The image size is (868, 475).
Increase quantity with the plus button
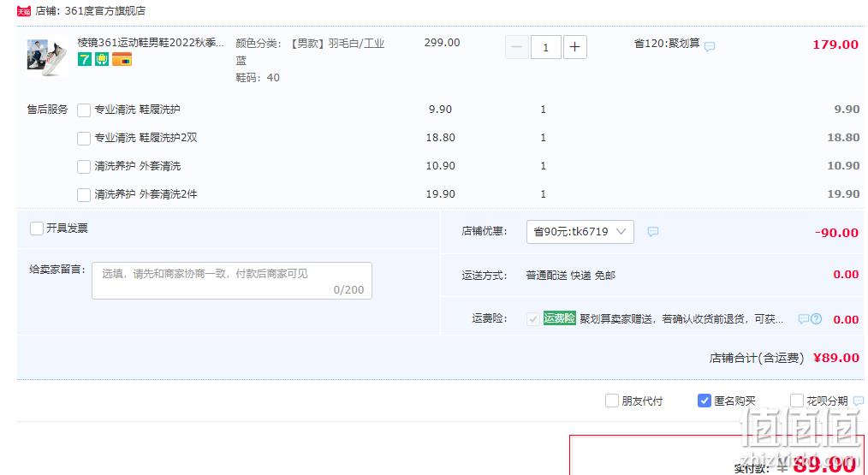tap(574, 47)
